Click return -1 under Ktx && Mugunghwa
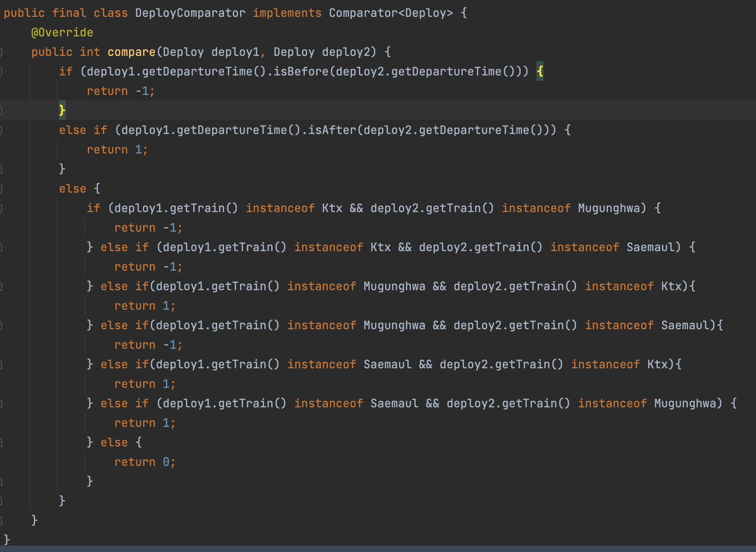The height and width of the screenshot is (552, 756). (148, 228)
